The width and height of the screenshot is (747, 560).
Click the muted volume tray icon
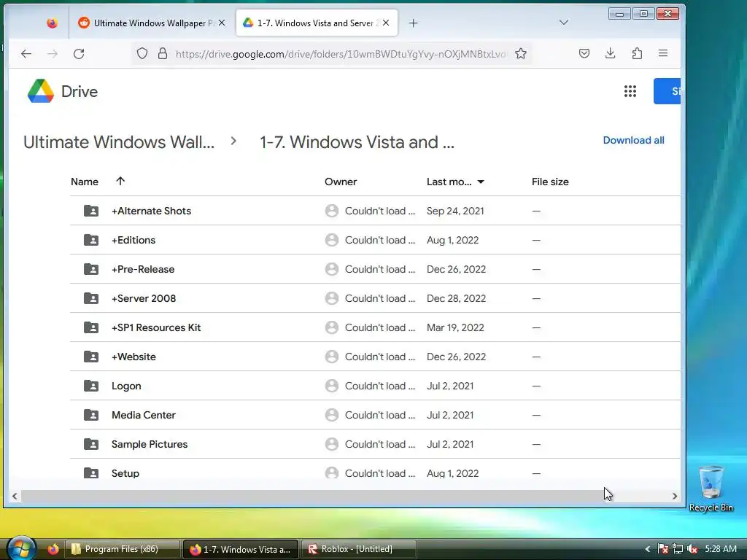[x=693, y=549]
